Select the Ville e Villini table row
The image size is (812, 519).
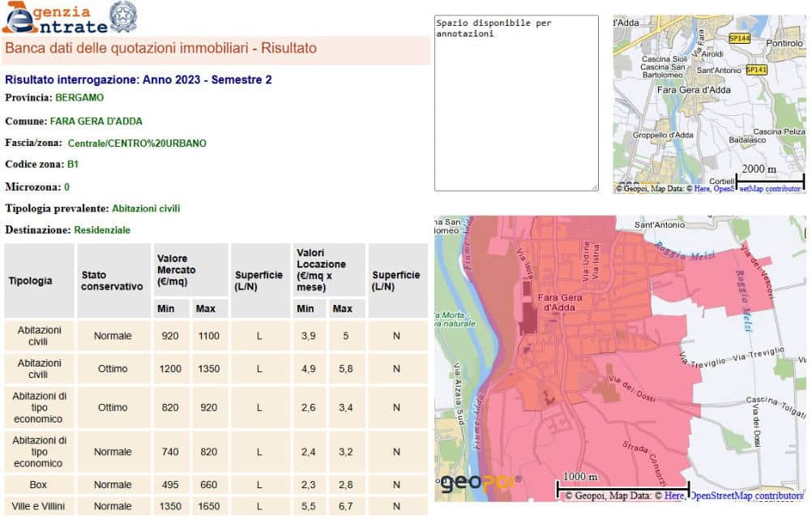pyautogui.click(x=40, y=506)
